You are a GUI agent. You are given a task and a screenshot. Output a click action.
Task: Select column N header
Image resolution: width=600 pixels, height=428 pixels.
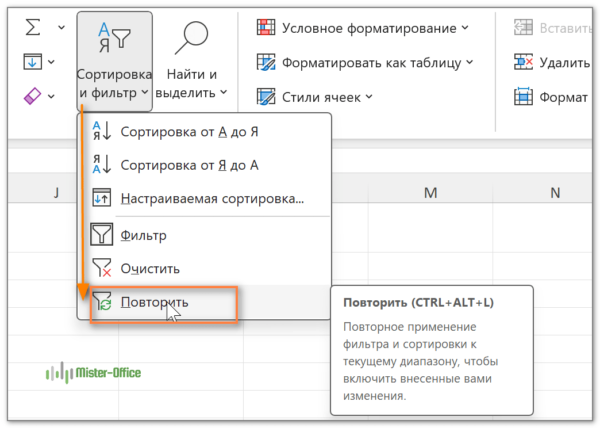click(554, 191)
